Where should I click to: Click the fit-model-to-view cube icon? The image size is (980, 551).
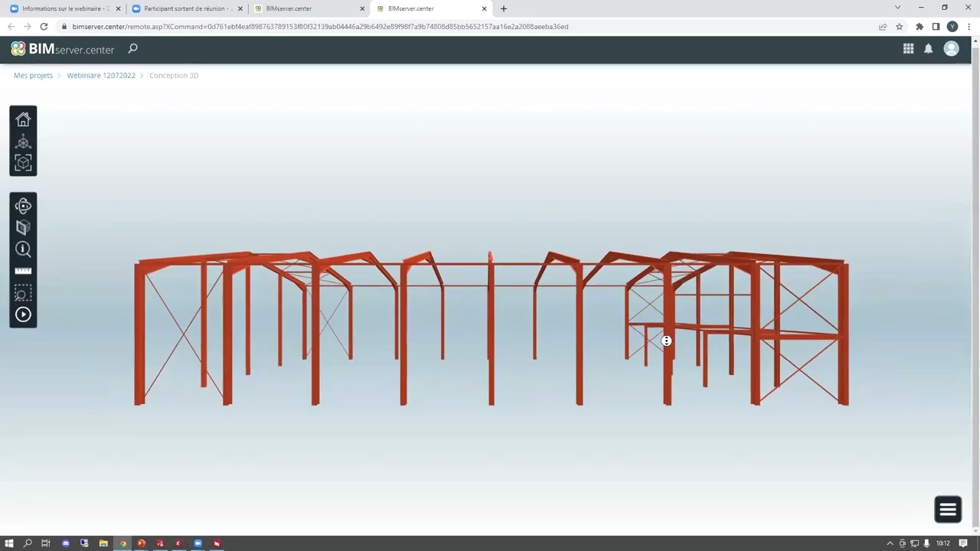[23, 163]
